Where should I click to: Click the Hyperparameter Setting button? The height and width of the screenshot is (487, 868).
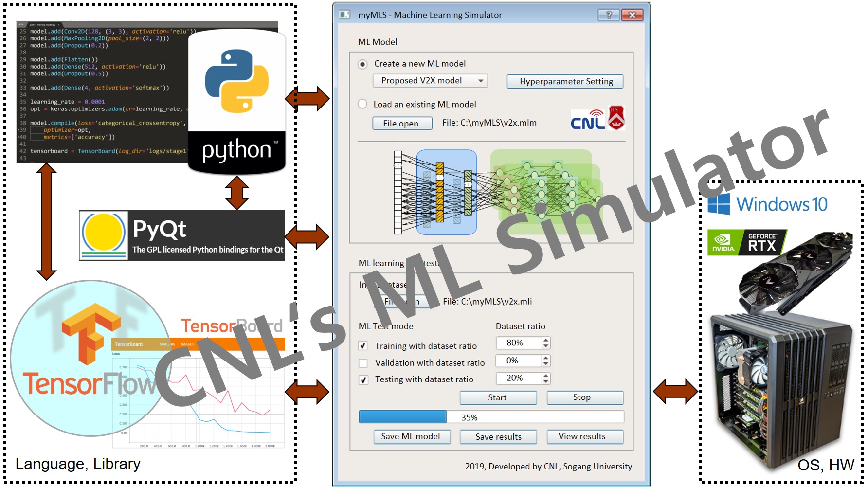(x=565, y=81)
